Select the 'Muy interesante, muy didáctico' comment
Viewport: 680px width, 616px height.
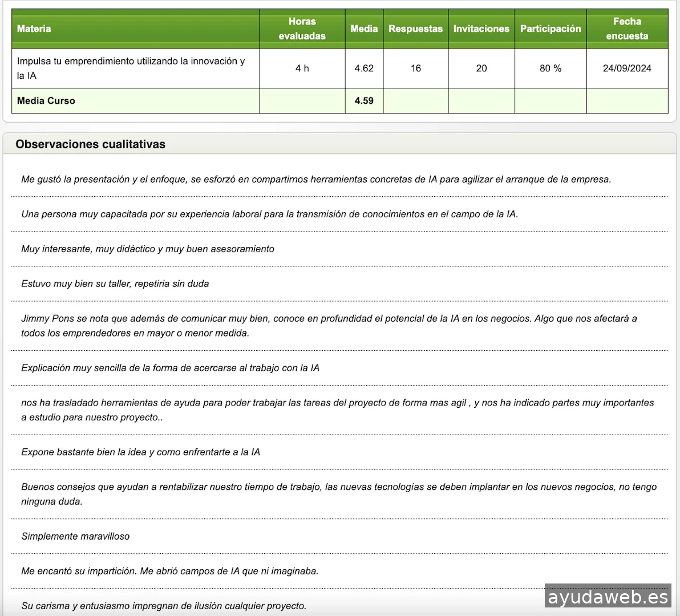(148, 249)
